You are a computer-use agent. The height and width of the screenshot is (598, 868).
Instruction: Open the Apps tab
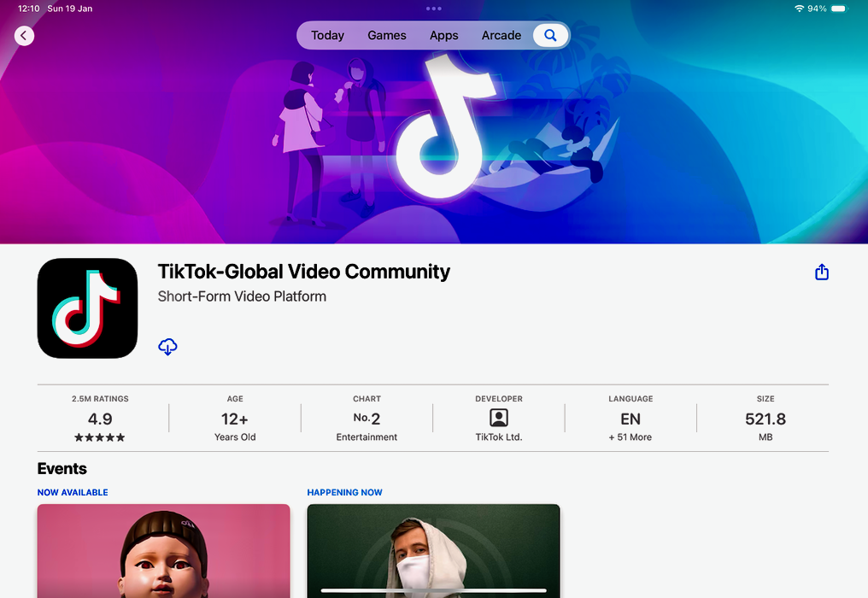(x=444, y=35)
